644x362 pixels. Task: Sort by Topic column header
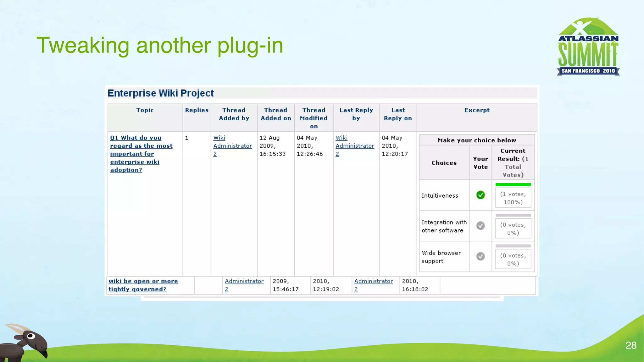click(145, 110)
